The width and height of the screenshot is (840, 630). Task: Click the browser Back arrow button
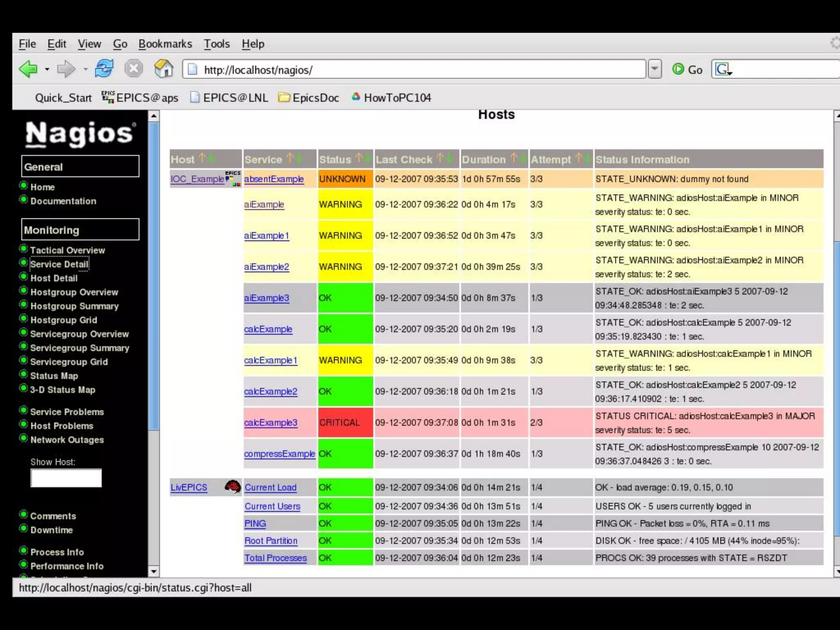(x=28, y=69)
